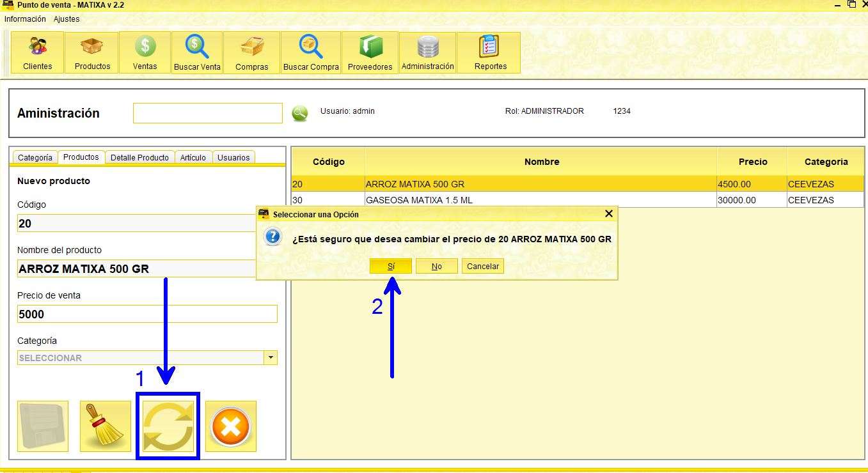The height and width of the screenshot is (473, 868).
Task: Open the Proveedores module
Action: click(370, 52)
